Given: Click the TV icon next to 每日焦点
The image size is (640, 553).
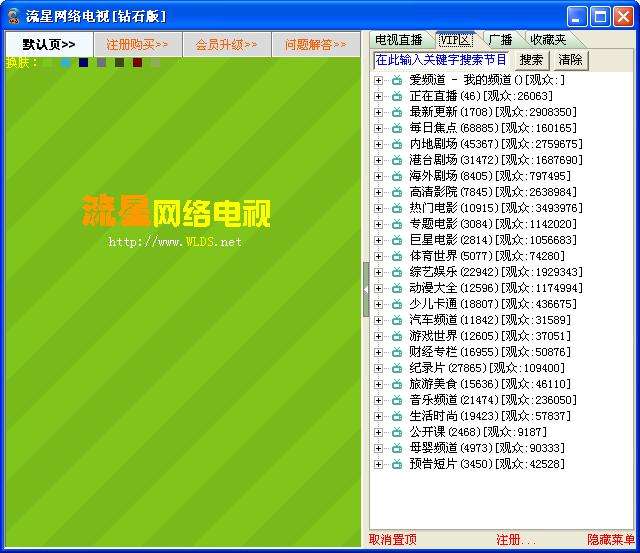Looking at the screenshot, I should [397, 128].
